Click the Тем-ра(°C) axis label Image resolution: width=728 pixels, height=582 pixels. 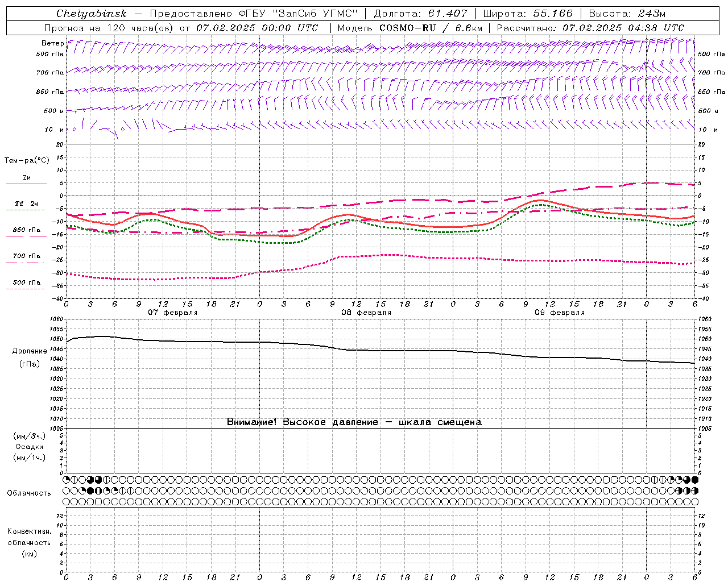pos(27,161)
